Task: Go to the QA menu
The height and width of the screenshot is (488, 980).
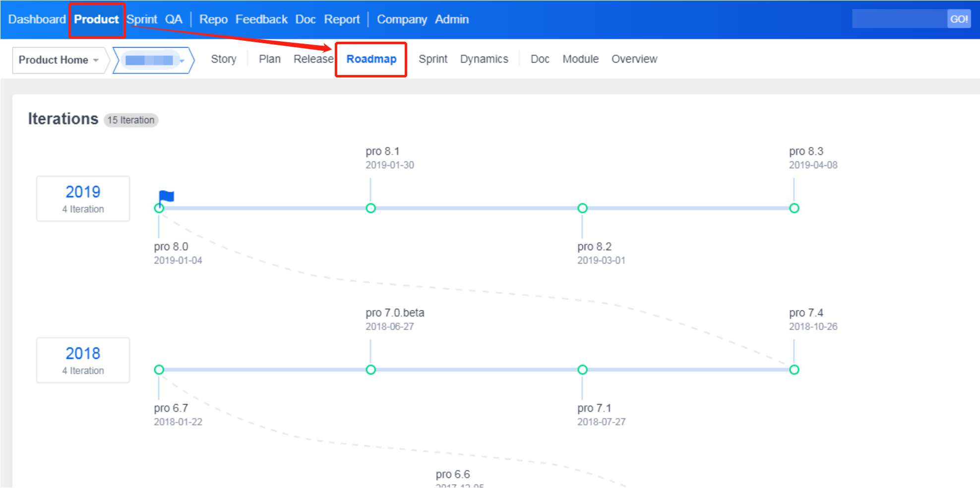Action: (x=174, y=19)
